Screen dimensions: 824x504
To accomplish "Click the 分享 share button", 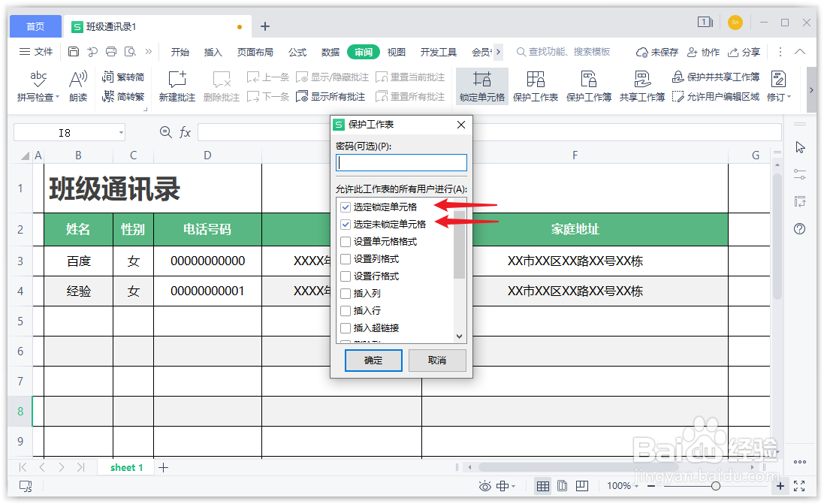I will pyautogui.click(x=744, y=52).
